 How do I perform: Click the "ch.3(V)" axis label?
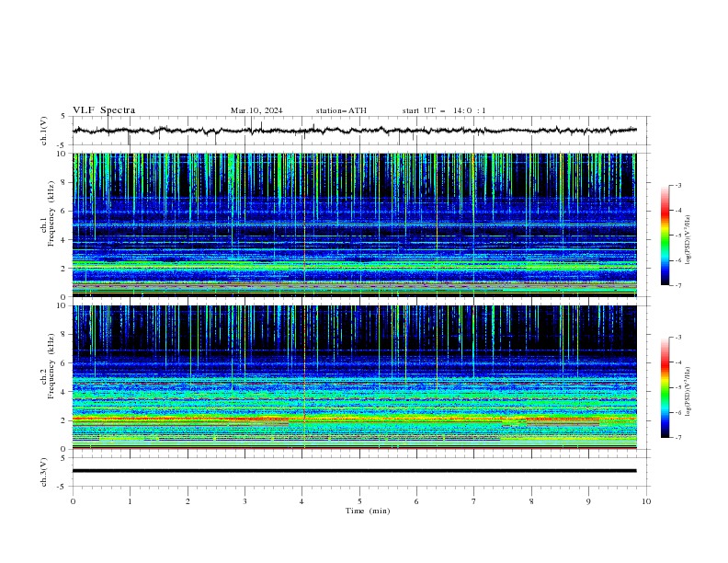coord(44,472)
